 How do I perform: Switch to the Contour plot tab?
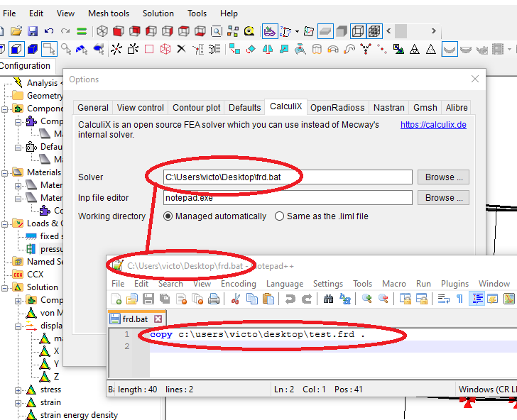click(x=197, y=108)
